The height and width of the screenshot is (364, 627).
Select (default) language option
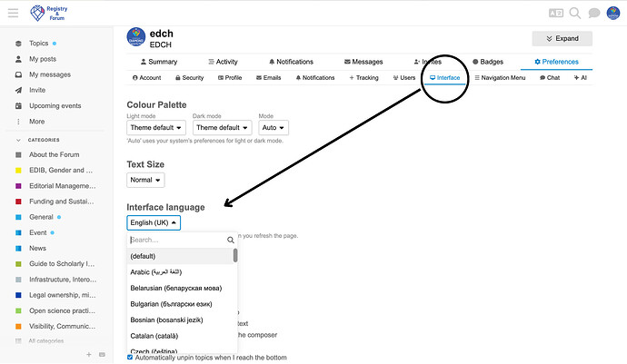pos(180,256)
